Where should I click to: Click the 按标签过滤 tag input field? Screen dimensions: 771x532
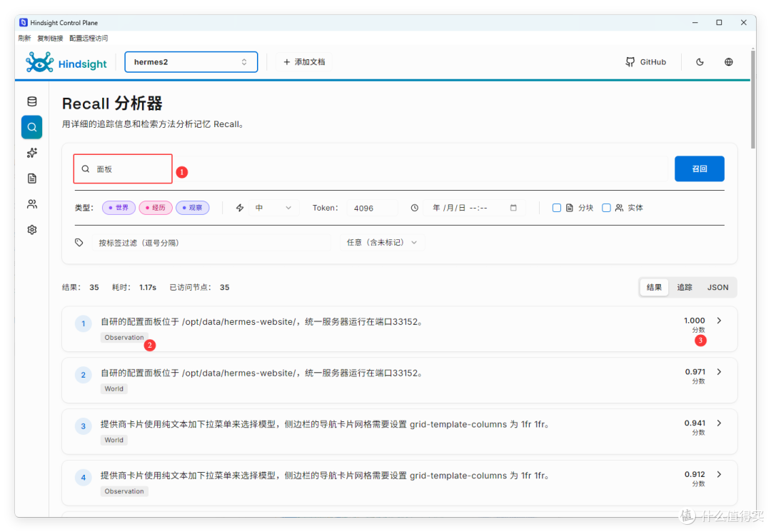point(211,242)
